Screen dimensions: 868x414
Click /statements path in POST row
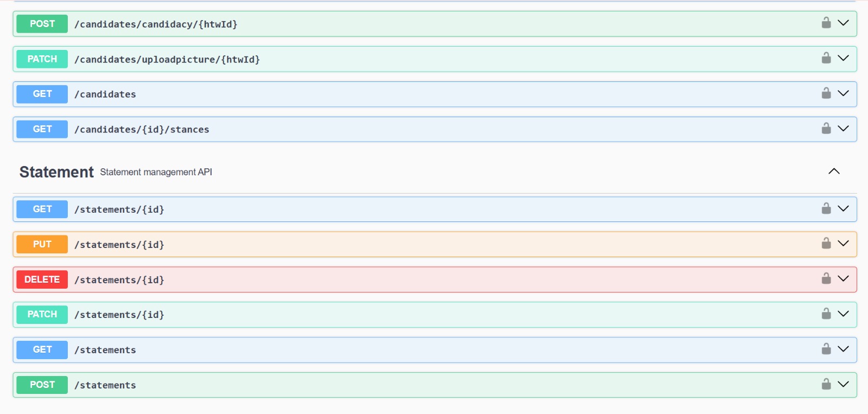pos(105,385)
